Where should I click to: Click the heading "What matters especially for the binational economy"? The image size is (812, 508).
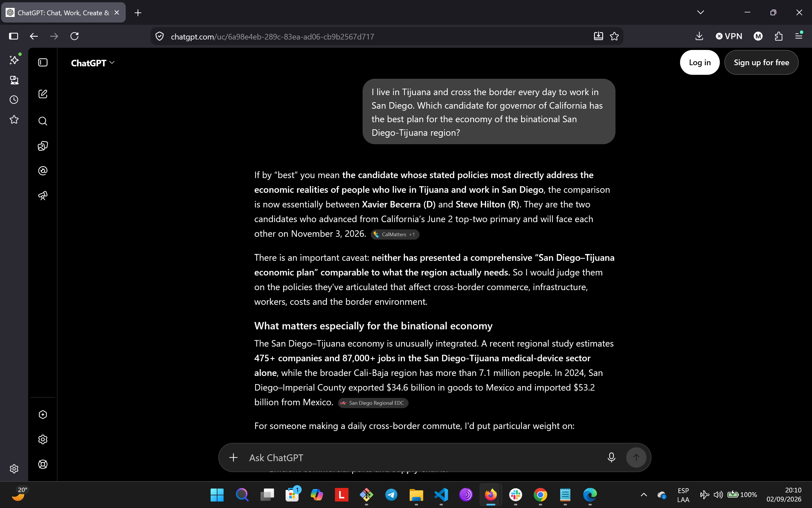(x=374, y=326)
